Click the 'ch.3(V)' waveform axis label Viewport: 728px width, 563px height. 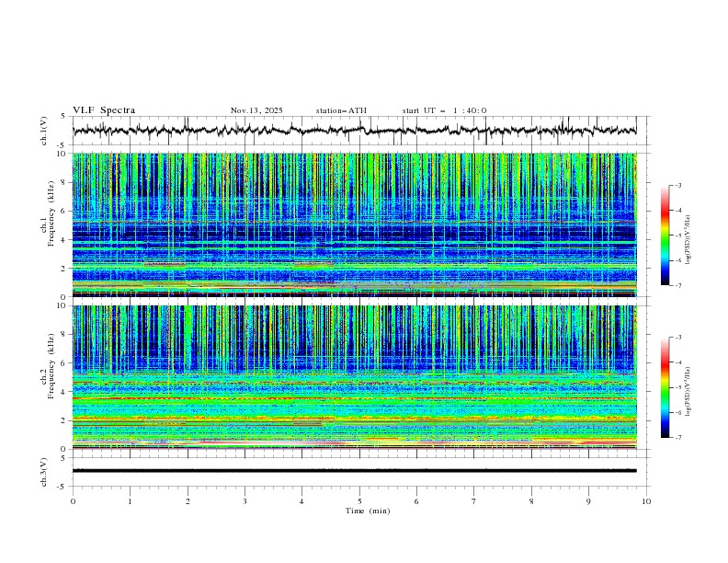pos(44,472)
